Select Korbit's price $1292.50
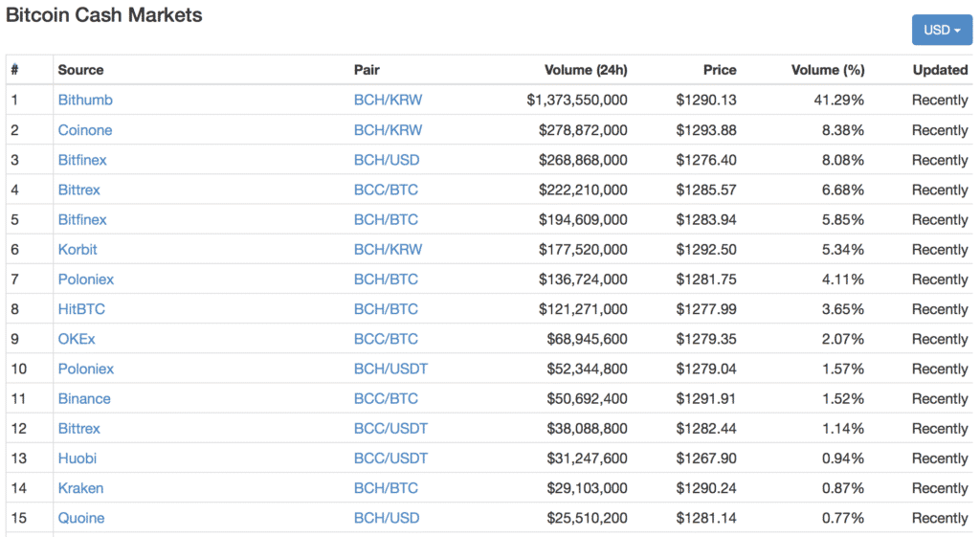Screen dimensions: 980x537 pyautogui.click(x=706, y=250)
